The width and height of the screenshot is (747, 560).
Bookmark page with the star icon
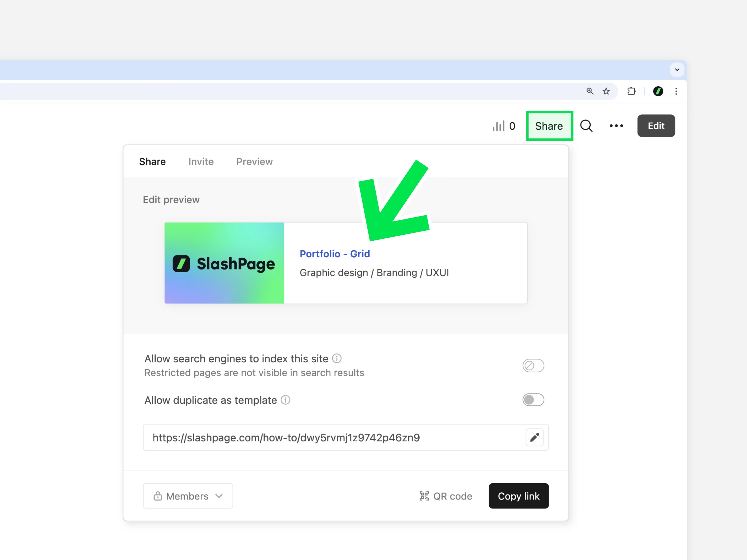[606, 91]
